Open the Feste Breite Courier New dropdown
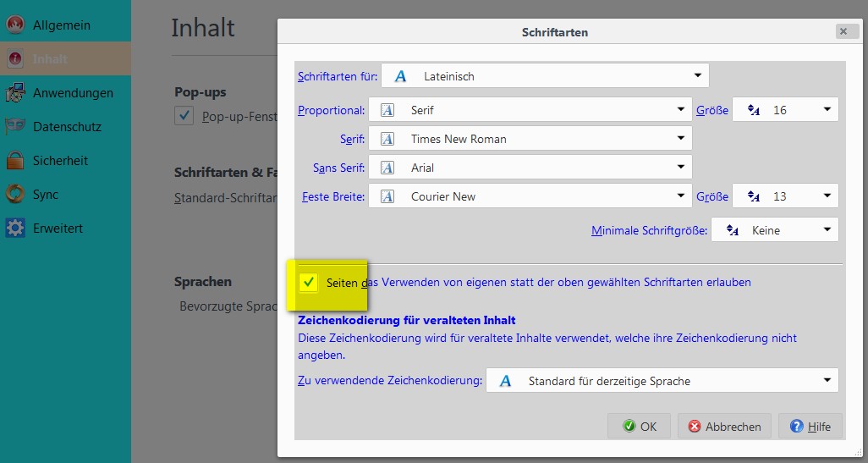 click(x=530, y=196)
